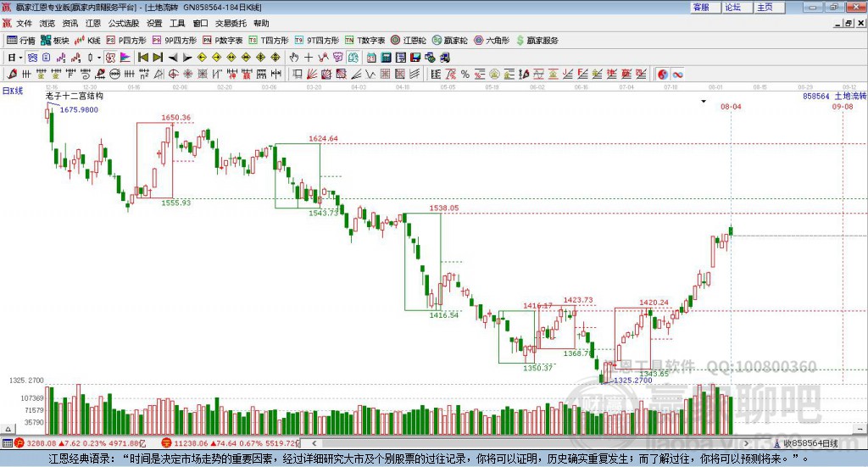Open the 板块 sectors view
Screen dimensions: 868x467
[55, 41]
